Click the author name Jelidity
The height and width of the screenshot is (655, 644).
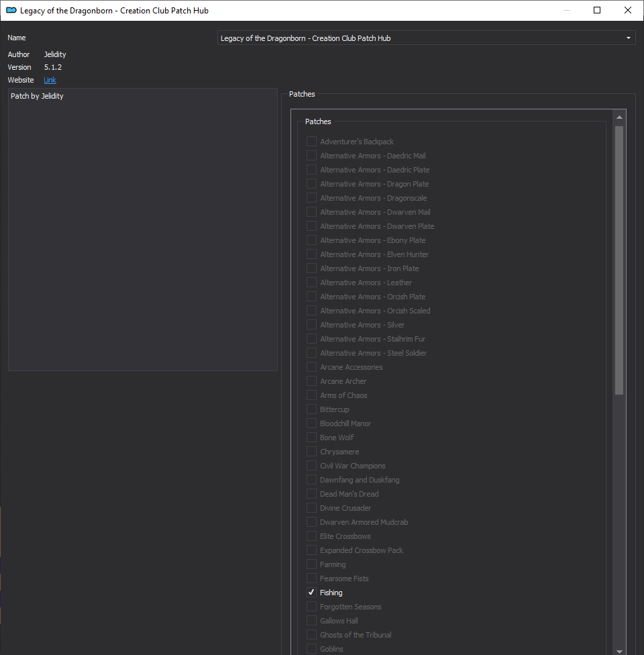(x=55, y=54)
